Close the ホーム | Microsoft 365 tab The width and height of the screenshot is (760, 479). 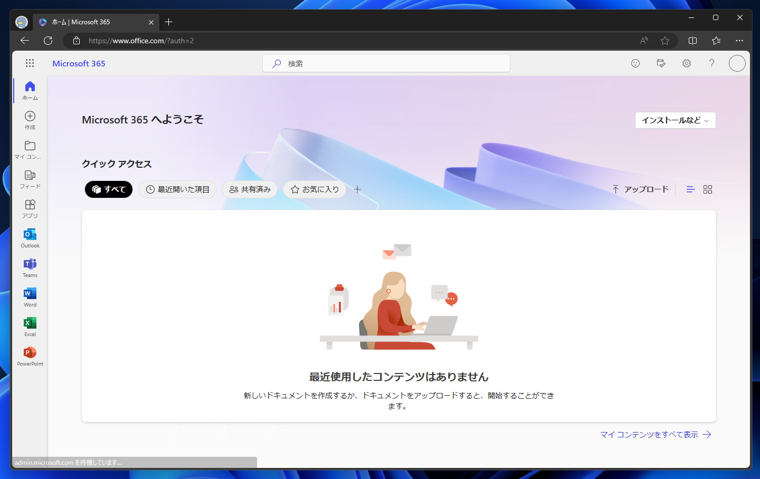point(151,22)
